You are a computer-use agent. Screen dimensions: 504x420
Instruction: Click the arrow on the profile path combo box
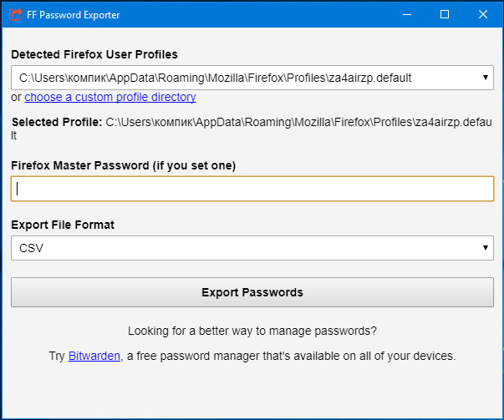click(486, 78)
